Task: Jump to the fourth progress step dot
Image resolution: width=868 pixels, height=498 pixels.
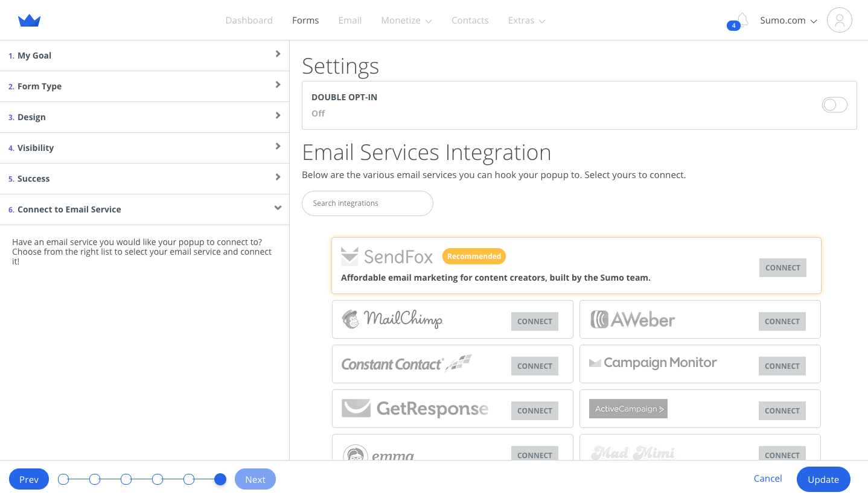Action: tap(158, 479)
